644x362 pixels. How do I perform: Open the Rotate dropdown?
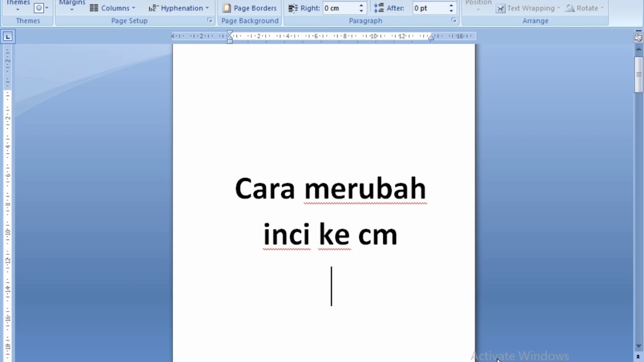[585, 8]
